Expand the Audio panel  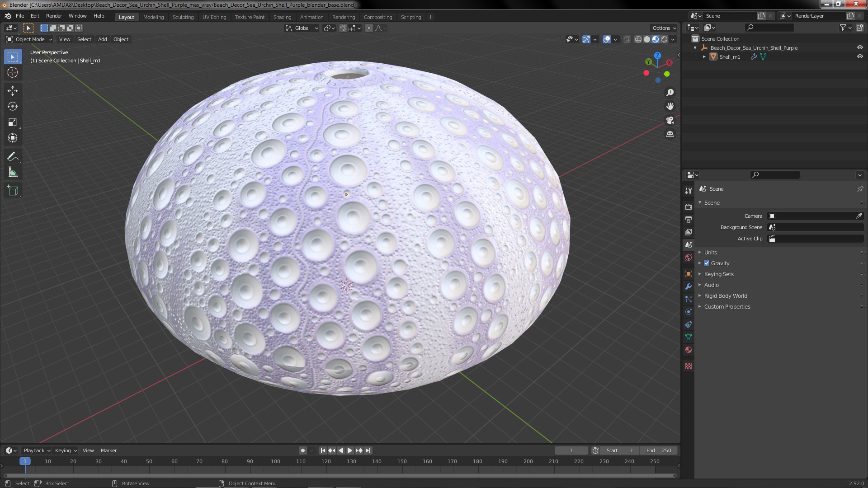(x=711, y=285)
